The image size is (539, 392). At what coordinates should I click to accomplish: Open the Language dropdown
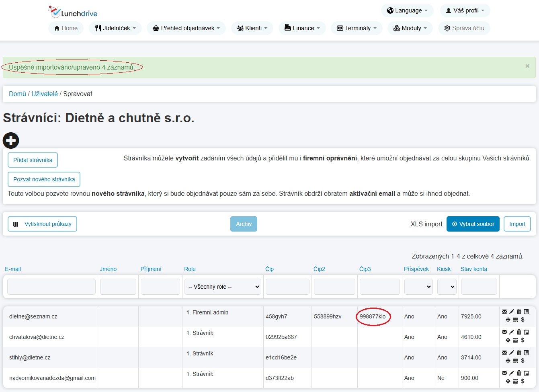(x=407, y=10)
